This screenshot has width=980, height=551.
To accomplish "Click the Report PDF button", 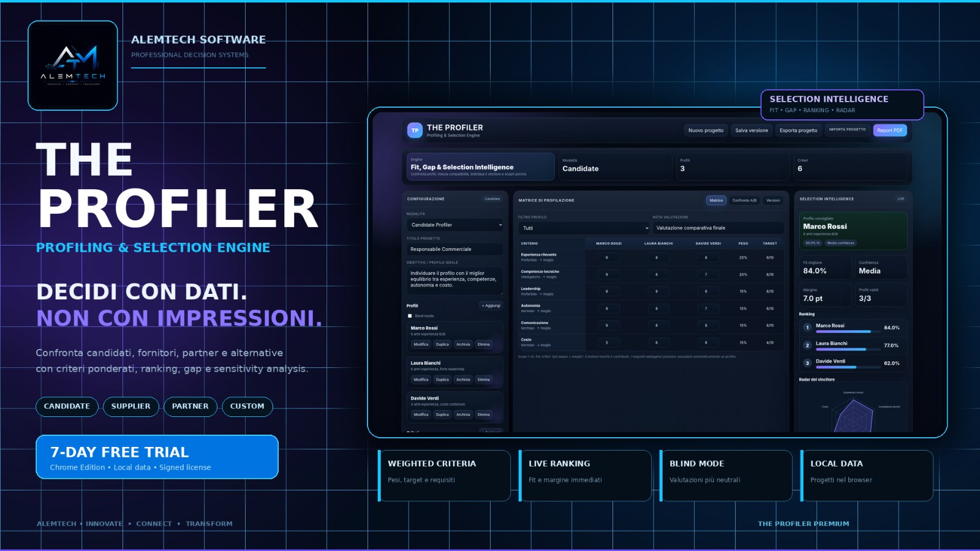I will point(889,130).
